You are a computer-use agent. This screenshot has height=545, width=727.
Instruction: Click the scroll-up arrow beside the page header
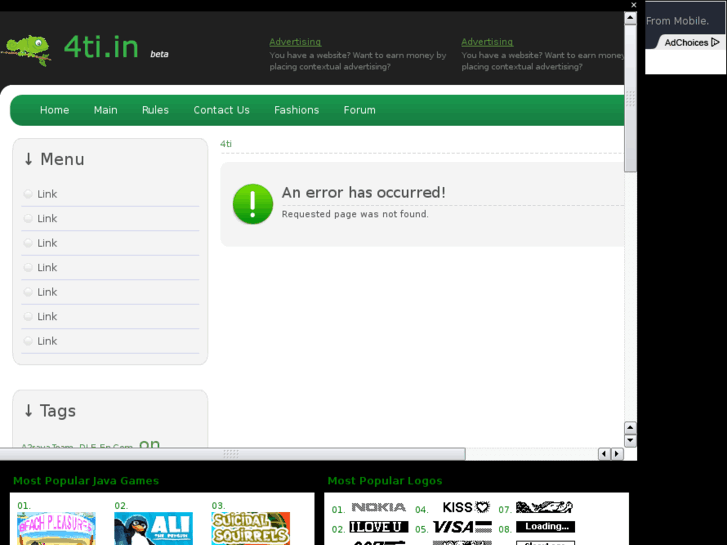coord(630,18)
